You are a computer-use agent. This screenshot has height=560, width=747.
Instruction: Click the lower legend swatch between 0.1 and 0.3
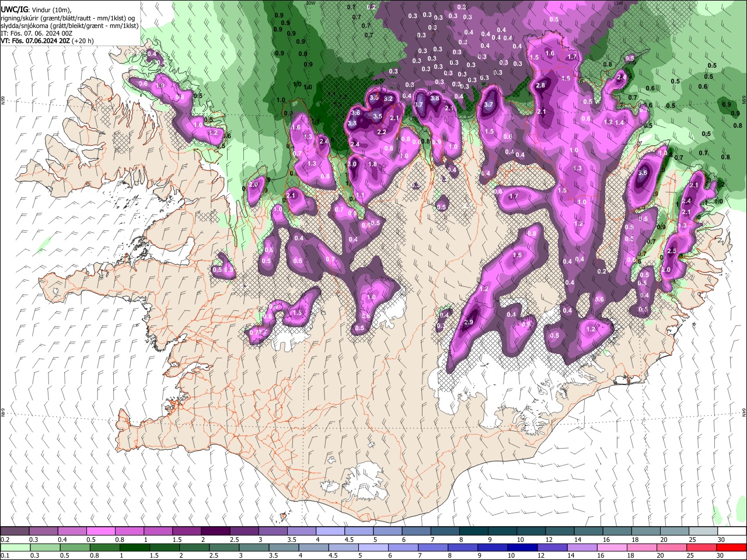[x=15, y=547]
